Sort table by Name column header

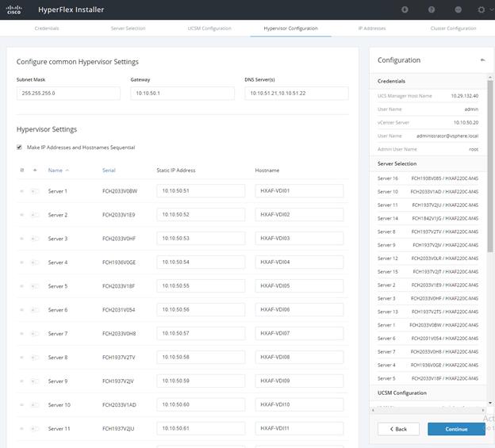(x=56, y=170)
